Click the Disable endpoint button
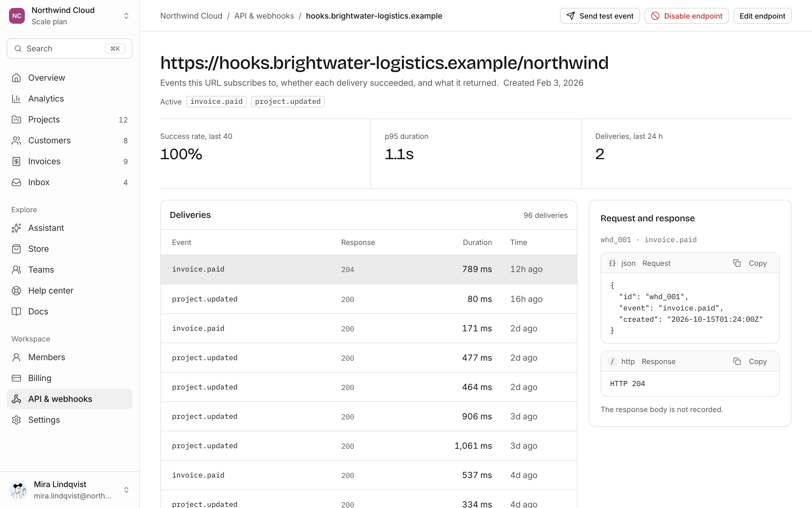The height and width of the screenshot is (508, 812). coord(686,16)
